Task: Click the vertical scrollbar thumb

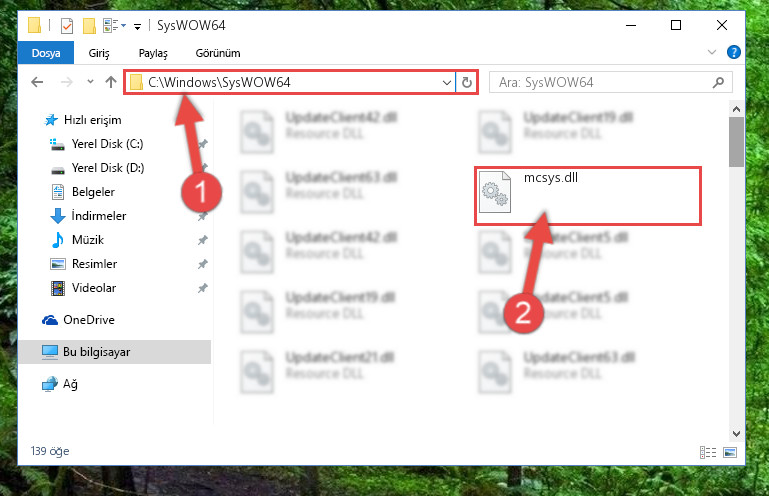Action: (x=736, y=141)
